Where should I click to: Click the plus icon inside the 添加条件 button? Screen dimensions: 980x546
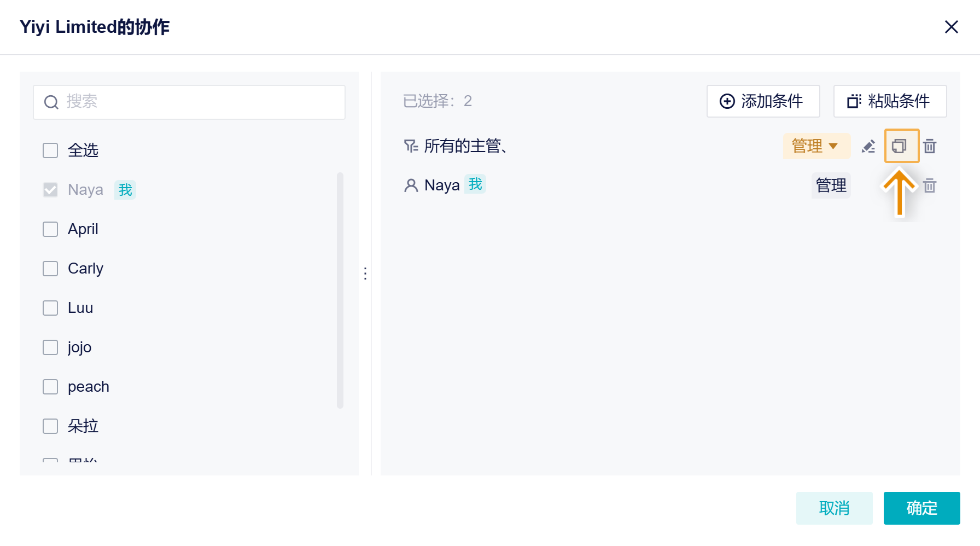(x=727, y=101)
